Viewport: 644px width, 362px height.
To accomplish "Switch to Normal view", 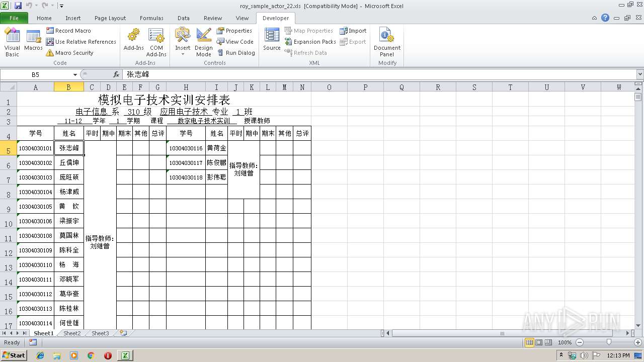I will (529, 342).
